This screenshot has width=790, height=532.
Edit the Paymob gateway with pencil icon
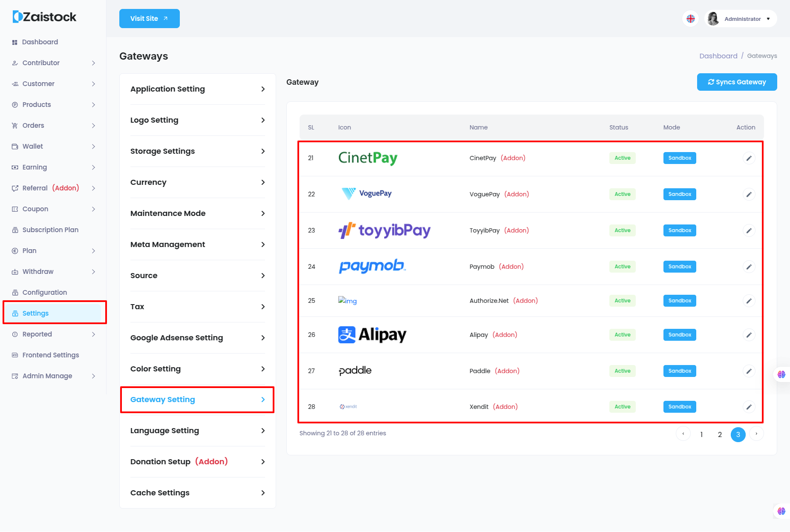coord(749,267)
